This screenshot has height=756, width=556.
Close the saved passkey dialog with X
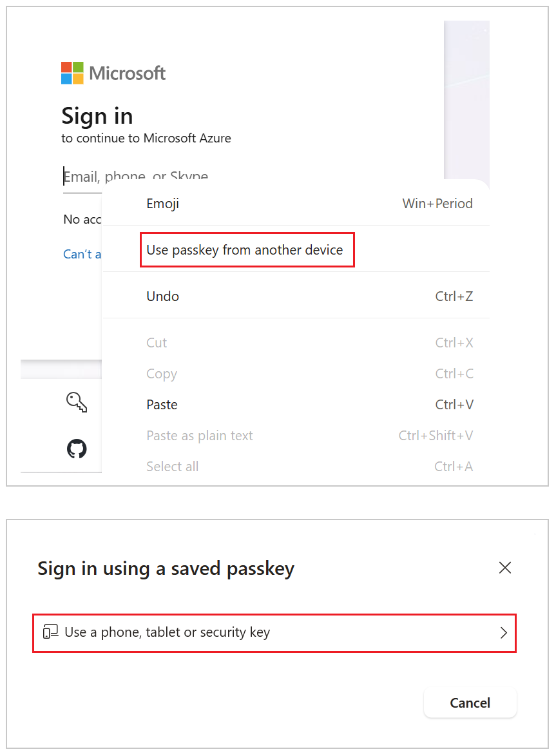click(505, 567)
